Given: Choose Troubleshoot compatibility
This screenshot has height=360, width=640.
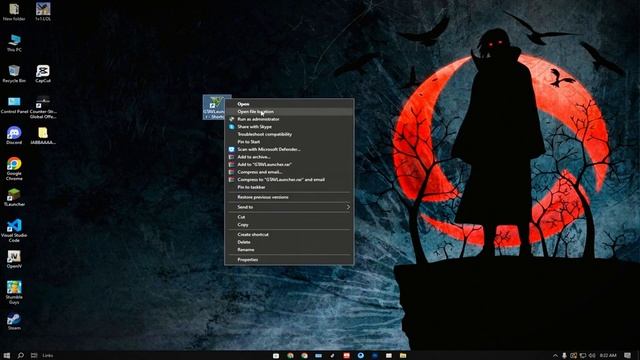Looking at the screenshot, I should coord(289,134).
